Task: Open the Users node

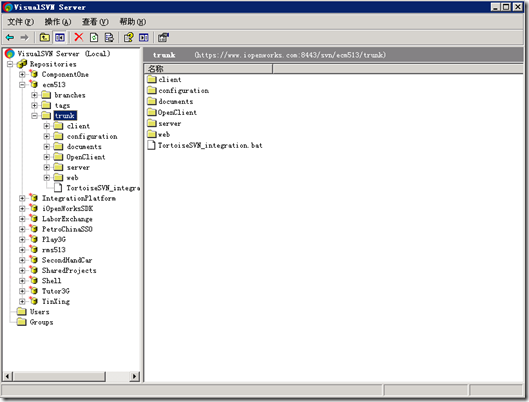Action: coord(39,312)
